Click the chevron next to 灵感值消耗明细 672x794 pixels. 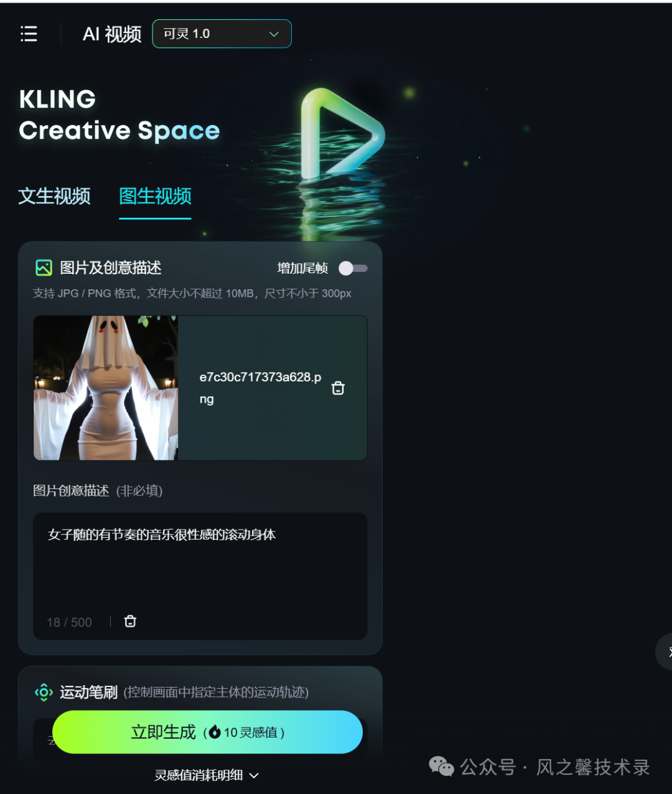click(x=253, y=775)
